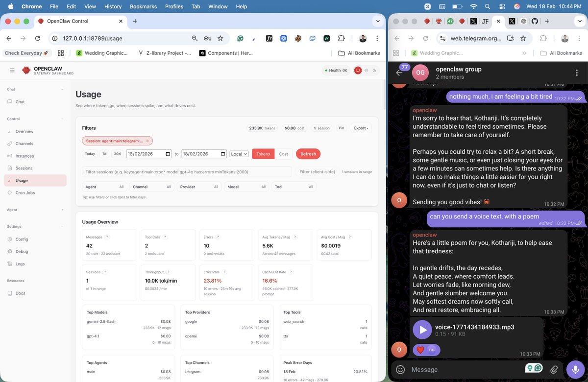The height and width of the screenshot is (382, 588).
Task: Reload the OpenClaw Control page
Action: tap(37, 38)
